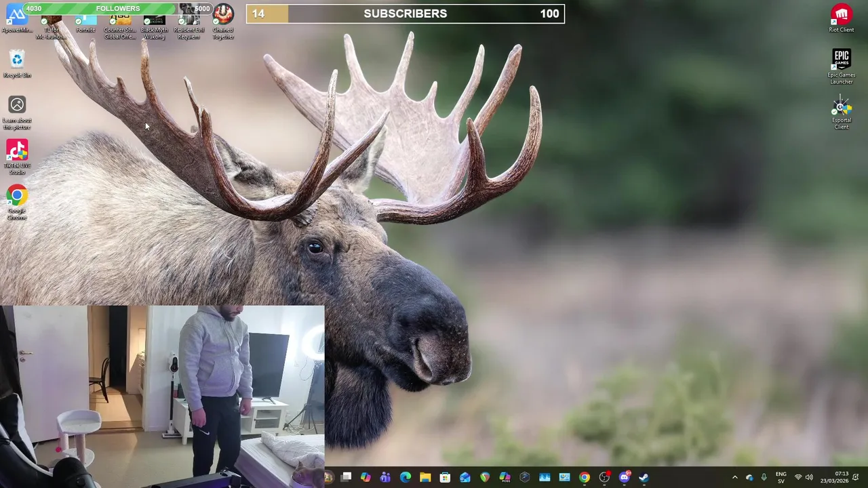
Task: Open the Recycle Bin
Action: [x=17, y=64]
